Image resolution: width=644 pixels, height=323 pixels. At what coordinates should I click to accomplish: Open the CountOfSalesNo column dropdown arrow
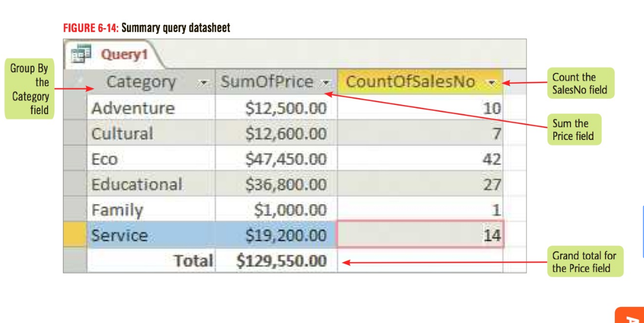(492, 83)
